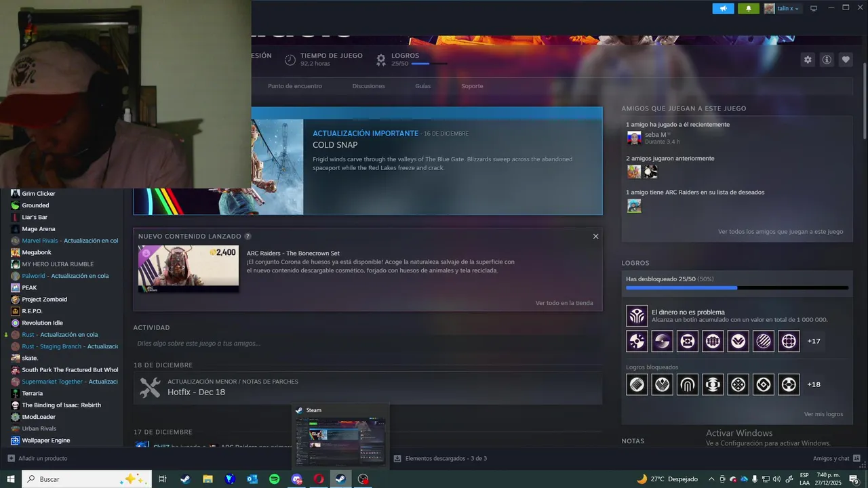This screenshot has height=488, width=868.
Task: Open Outlook from the taskbar
Action: point(252,479)
